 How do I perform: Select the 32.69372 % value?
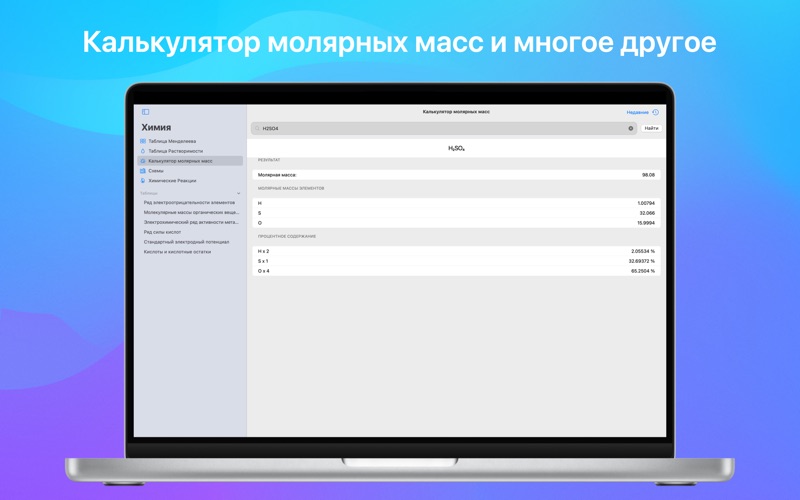pyautogui.click(x=642, y=261)
